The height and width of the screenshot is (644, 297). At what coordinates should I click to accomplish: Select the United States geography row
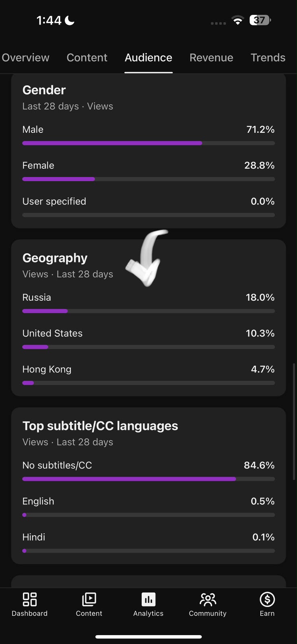click(148, 339)
